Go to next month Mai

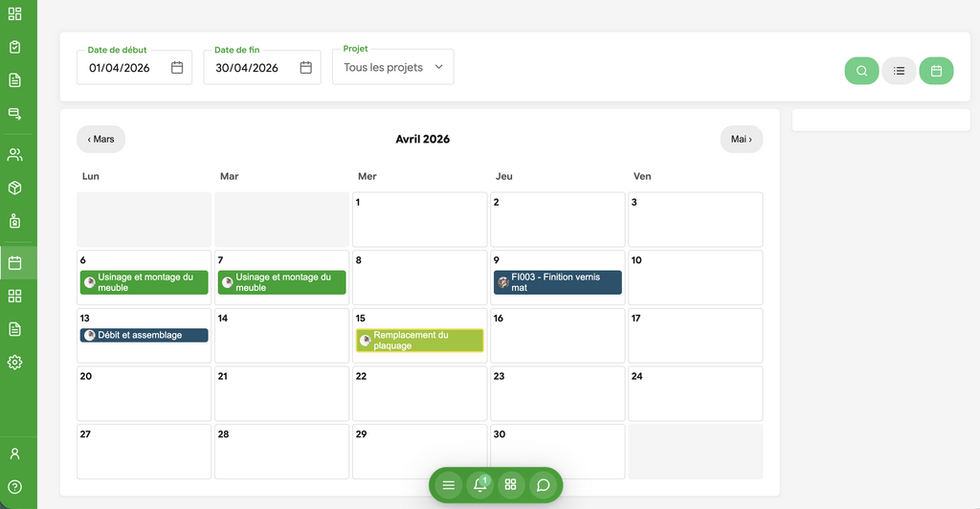[741, 140]
